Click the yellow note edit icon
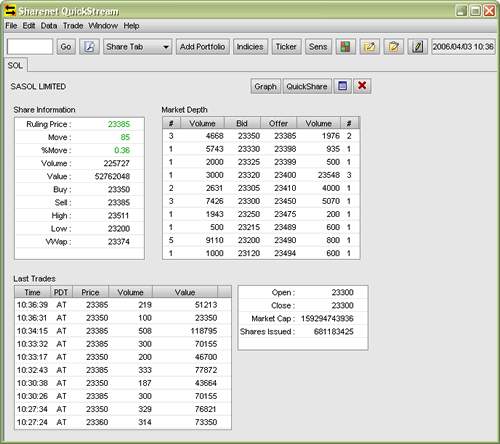 369,47
